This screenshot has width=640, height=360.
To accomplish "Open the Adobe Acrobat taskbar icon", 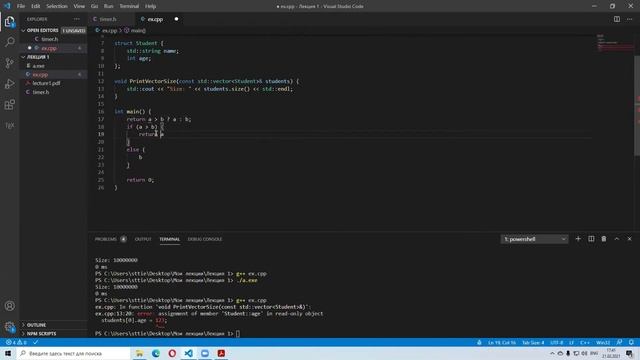I will 221,353.
